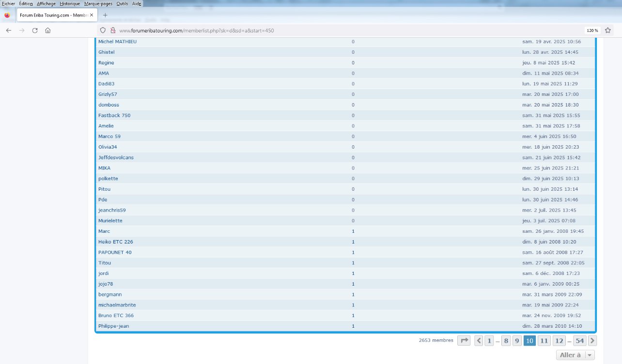The height and width of the screenshot is (364, 622).
Task: Click the site security padlock icon
Action: [113, 30]
